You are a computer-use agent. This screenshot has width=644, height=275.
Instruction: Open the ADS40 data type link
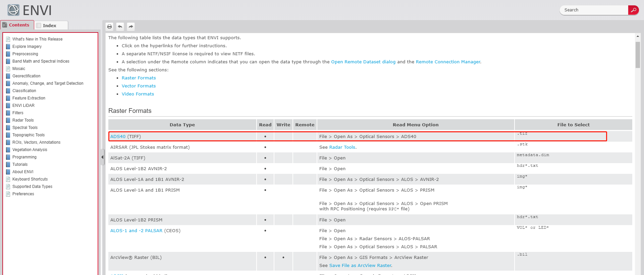(x=118, y=137)
